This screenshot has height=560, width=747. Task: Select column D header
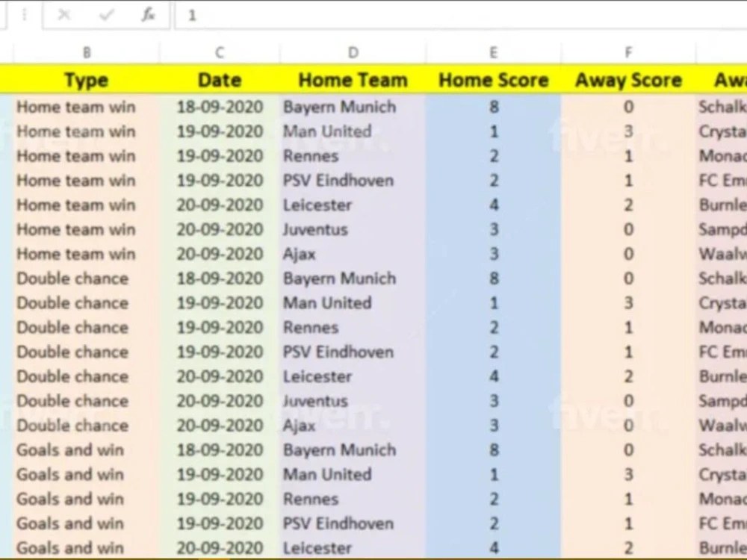(353, 52)
